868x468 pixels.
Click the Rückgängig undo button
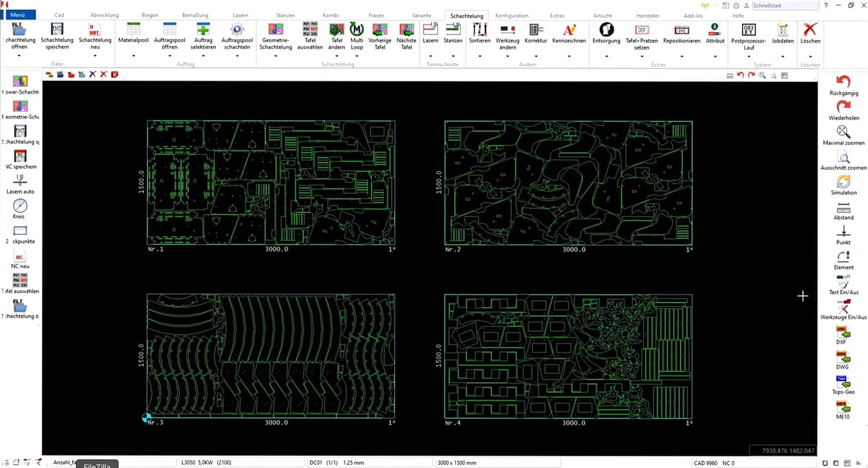[844, 82]
